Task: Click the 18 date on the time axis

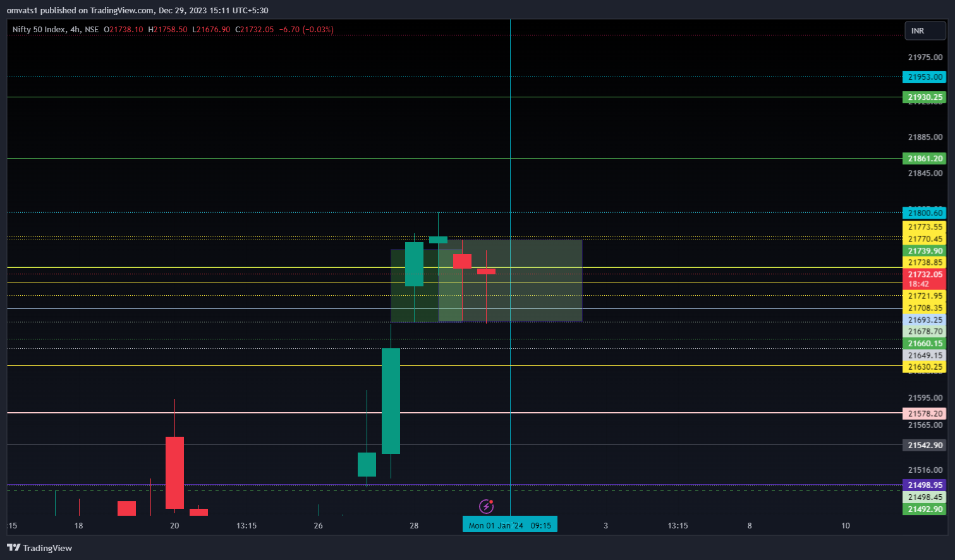Action: [78, 526]
